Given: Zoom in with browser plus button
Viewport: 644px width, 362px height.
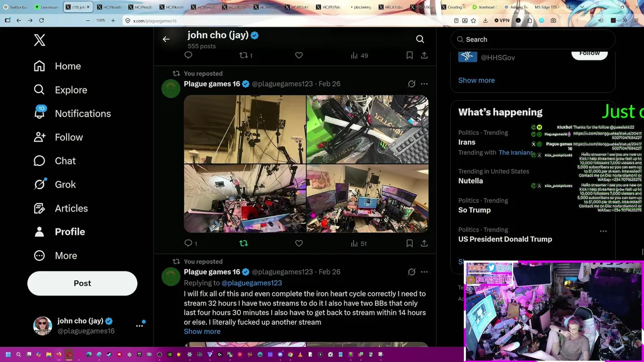Looking at the screenshot, I should (113, 21).
